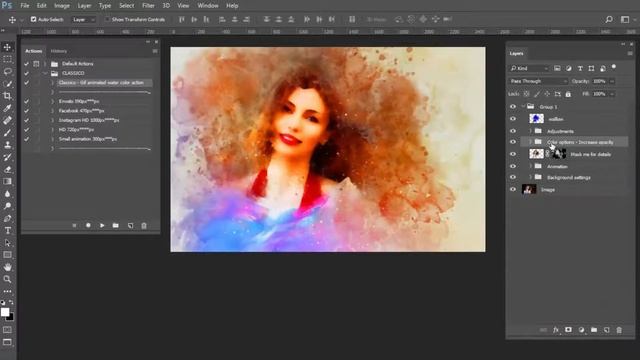This screenshot has width=640, height=360.
Task: Open the Image menu
Action: [62, 6]
